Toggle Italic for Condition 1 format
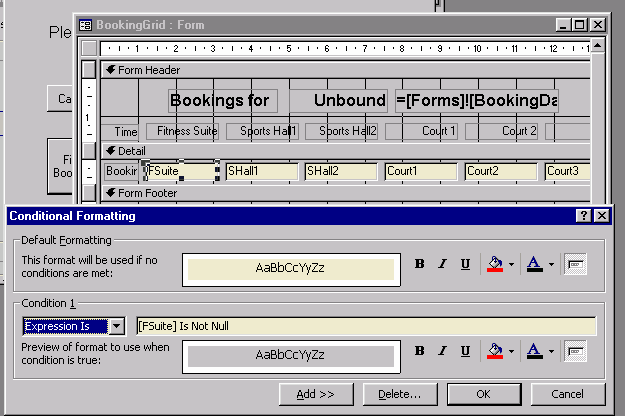625x416 pixels. [x=443, y=351]
